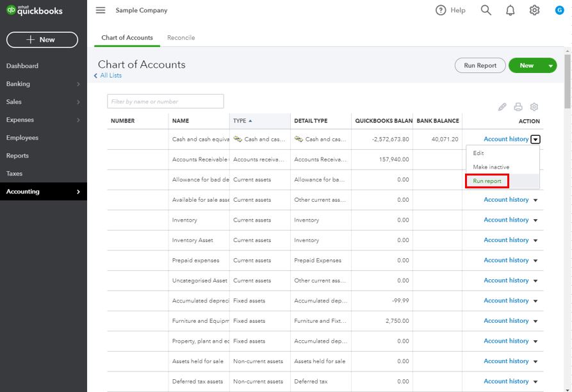
Task: Click the pencil batch edit icon
Action: pyautogui.click(x=502, y=107)
